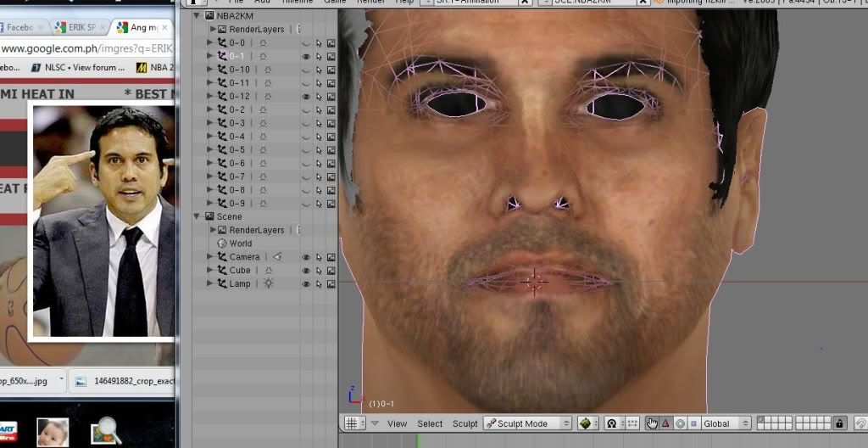Show object 0-3 using its closed-eye icon
This screenshot has width=868, height=448.
(x=305, y=123)
